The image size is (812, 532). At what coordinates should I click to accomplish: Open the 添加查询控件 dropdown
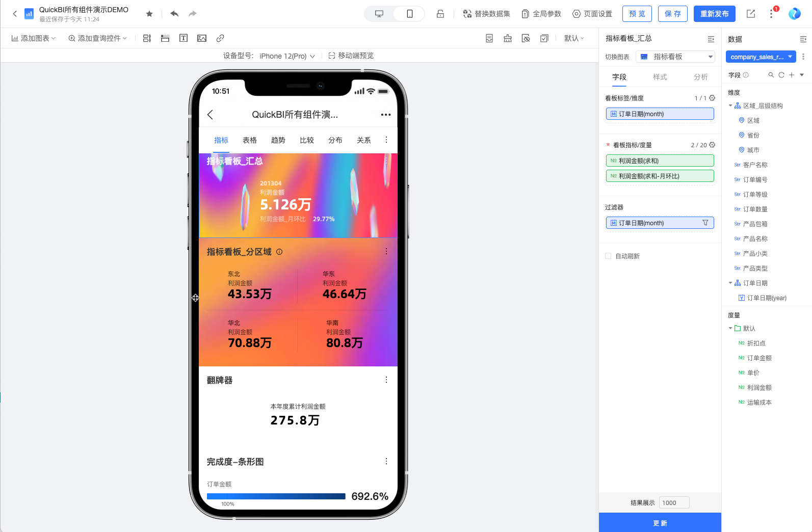tap(97, 38)
